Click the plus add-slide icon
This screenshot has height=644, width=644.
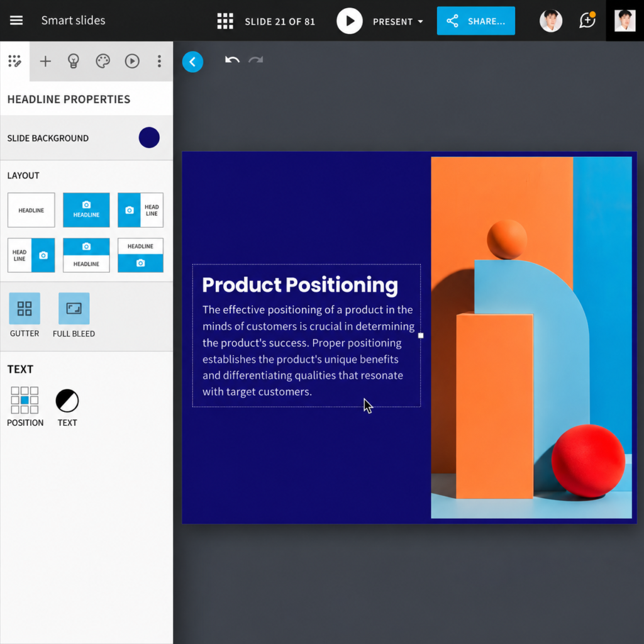click(45, 61)
